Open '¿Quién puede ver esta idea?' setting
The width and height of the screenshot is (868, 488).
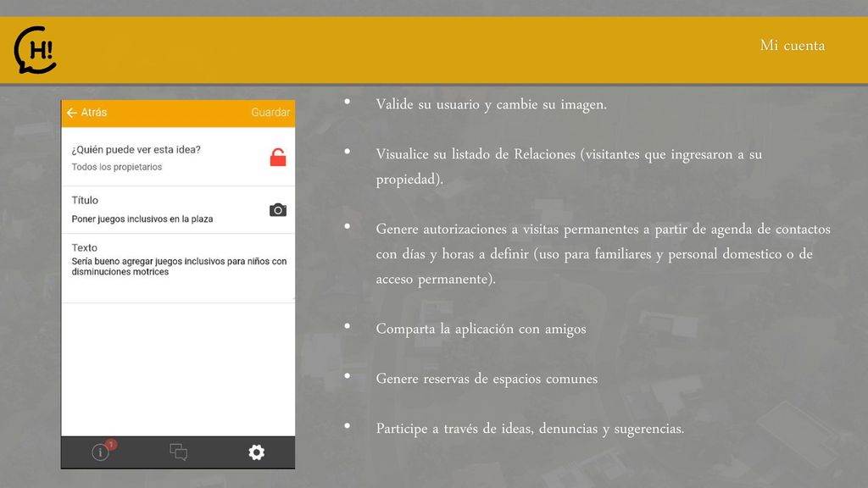(x=178, y=157)
